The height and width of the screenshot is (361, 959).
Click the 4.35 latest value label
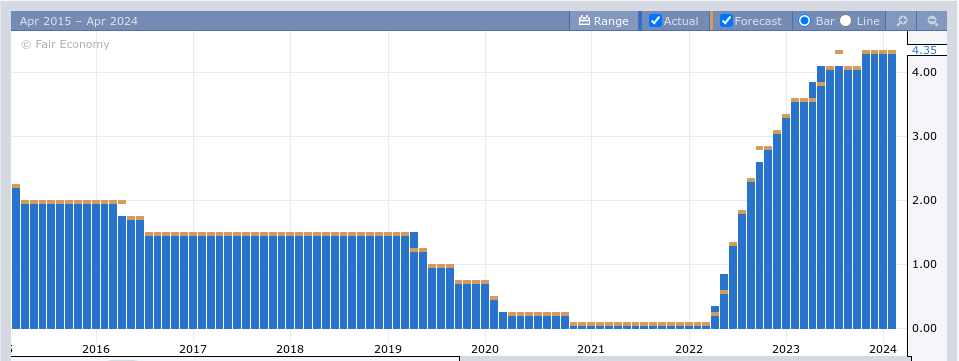point(924,50)
